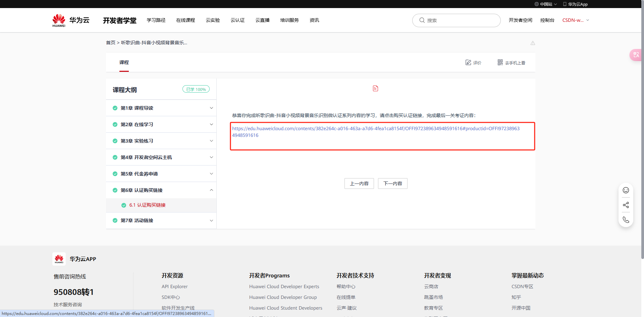Click the QR code view-on-phone icon
644x317 pixels.
point(500,62)
